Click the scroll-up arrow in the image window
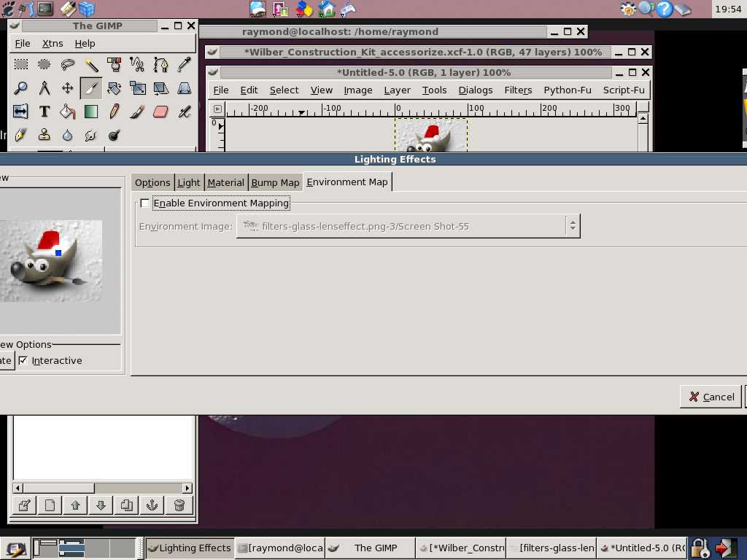The width and height of the screenshot is (747, 560). (643, 119)
